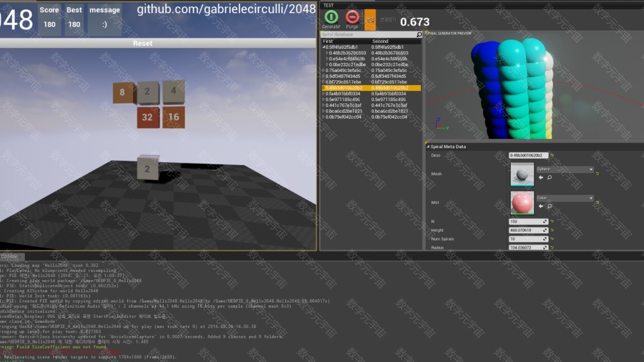The height and width of the screenshot is (362, 644).
Task: Reset the Height value to default
Action: coord(552,230)
